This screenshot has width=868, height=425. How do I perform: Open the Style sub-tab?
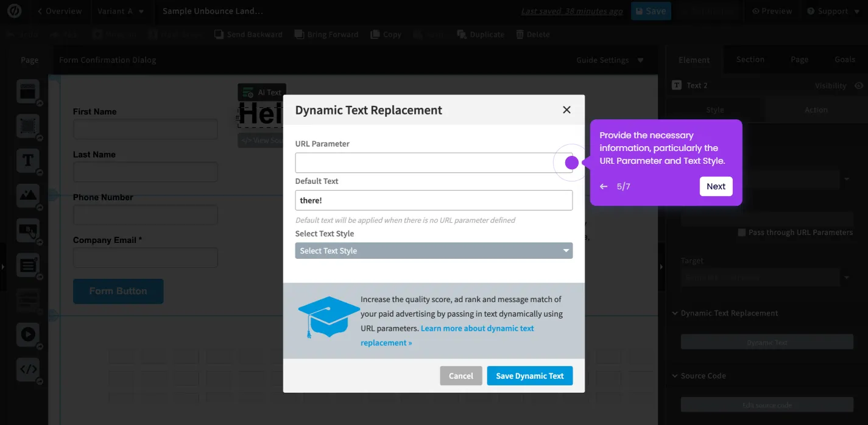(x=715, y=110)
